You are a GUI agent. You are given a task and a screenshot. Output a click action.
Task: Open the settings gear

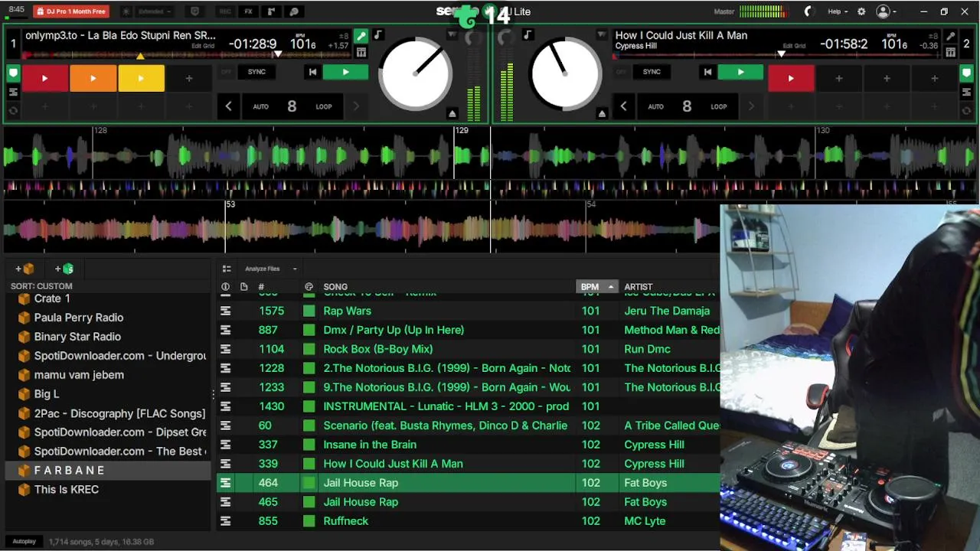pos(861,11)
